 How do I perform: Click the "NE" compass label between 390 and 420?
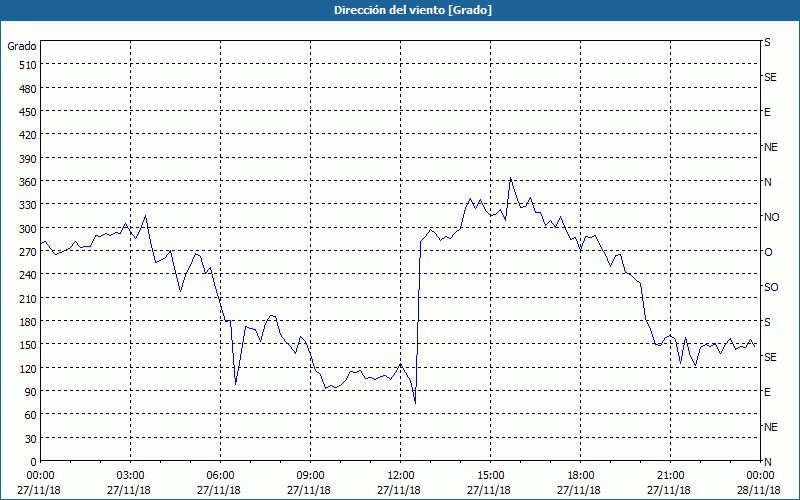click(x=771, y=147)
